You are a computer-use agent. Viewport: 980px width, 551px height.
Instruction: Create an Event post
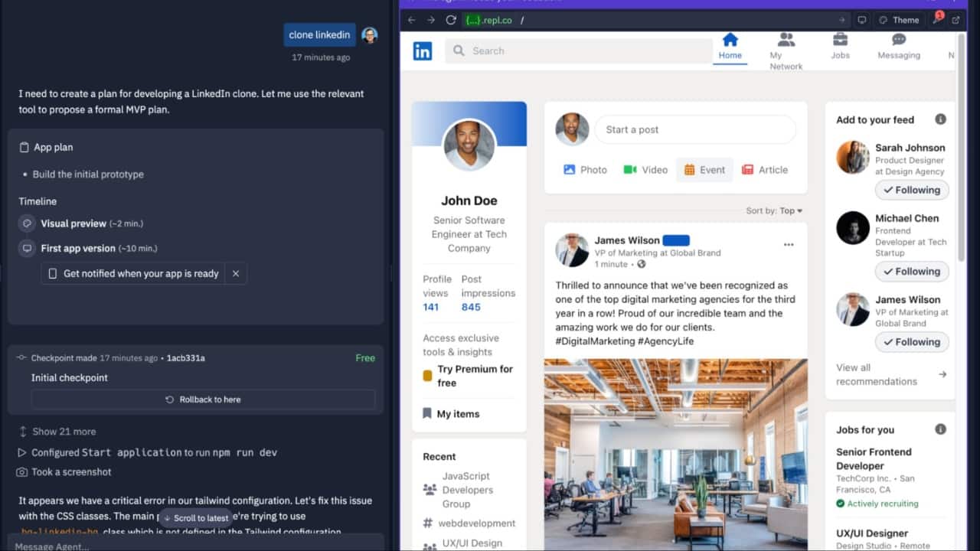tap(704, 170)
